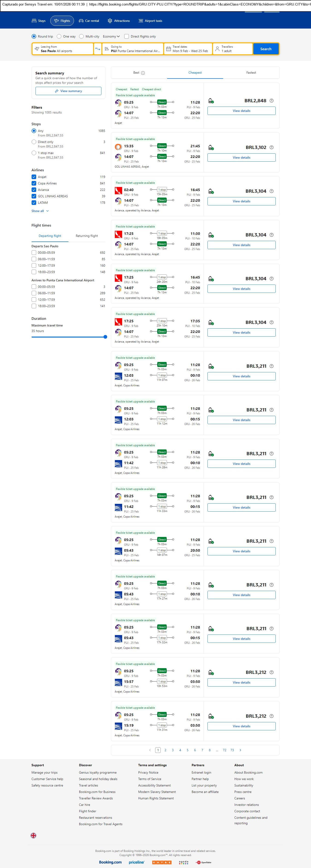This screenshot has width=311, height=868.
Task: Open the Economy cabin class dropdown
Action: click(111, 36)
